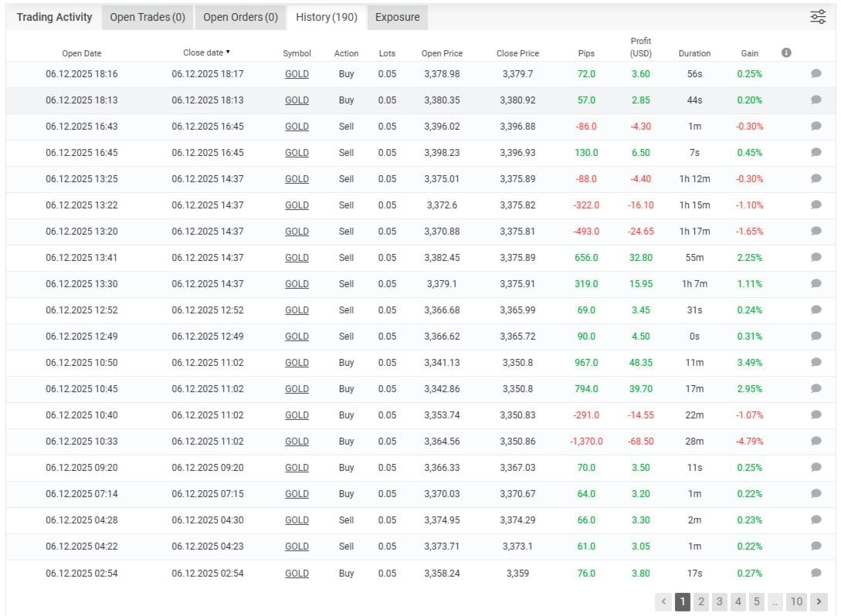Image resolution: width=841 pixels, height=616 pixels.
Task: Go to page 5 of history
Action: click(757, 601)
